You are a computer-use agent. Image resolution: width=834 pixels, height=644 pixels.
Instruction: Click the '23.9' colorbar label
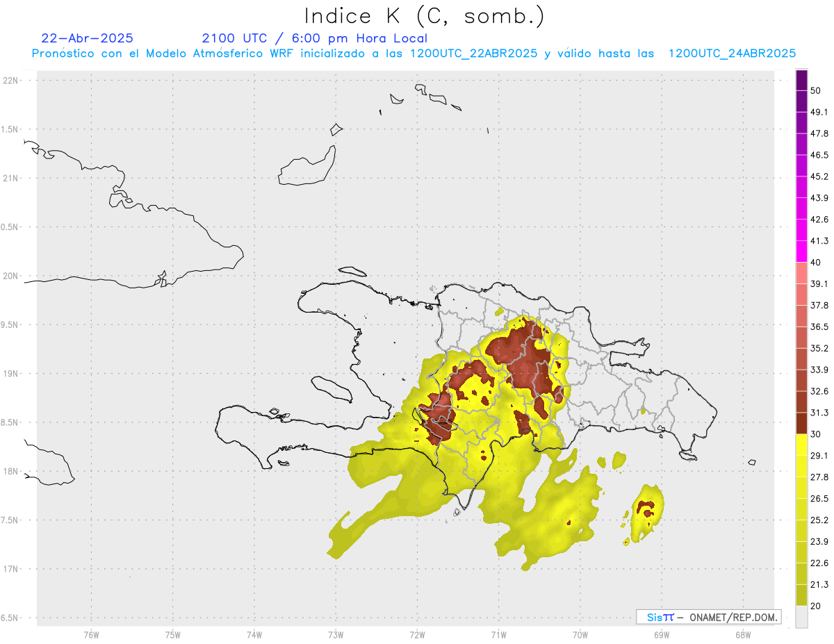(x=819, y=542)
